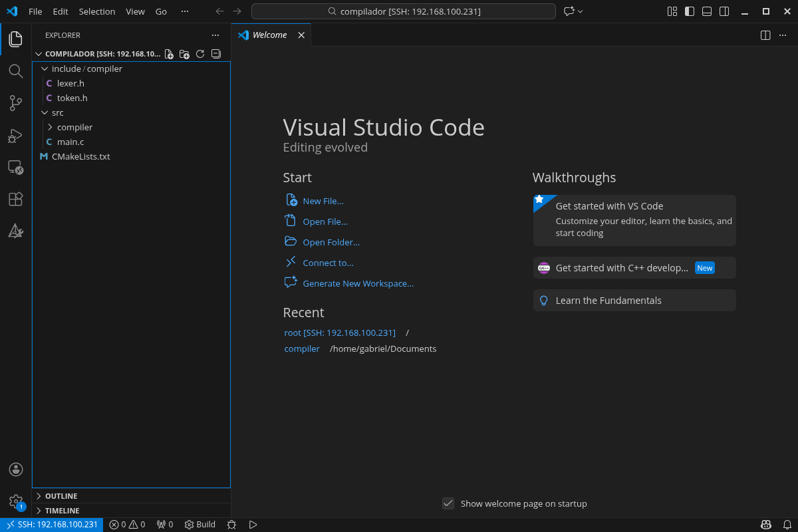Click the Refresh Explorer icon
Image resolution: width=798 pixels, height=532 pixels.
(200, 54)
